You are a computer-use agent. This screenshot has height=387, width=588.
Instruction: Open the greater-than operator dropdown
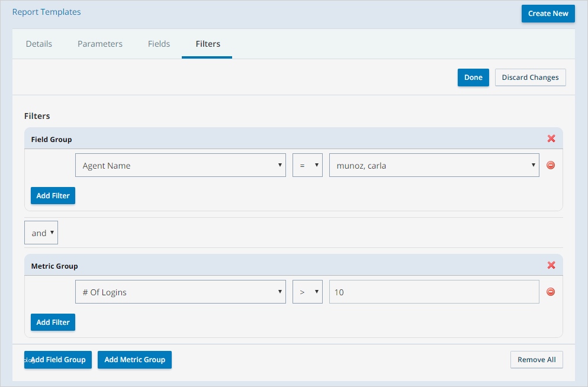307,292
